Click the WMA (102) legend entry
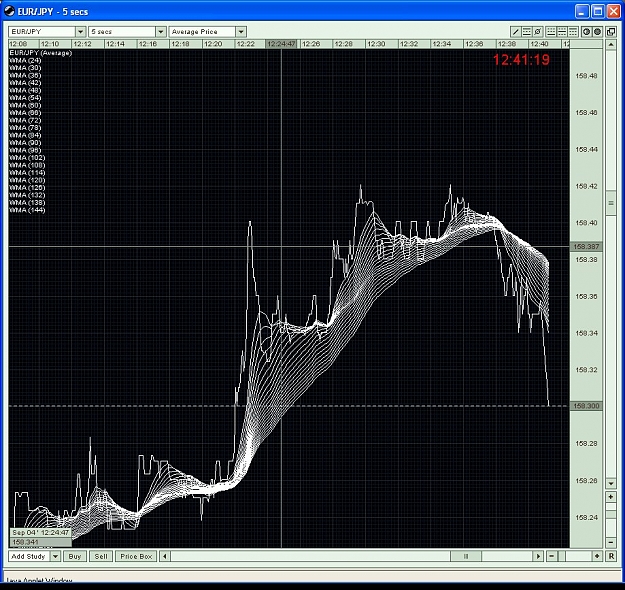 (27, 158)
